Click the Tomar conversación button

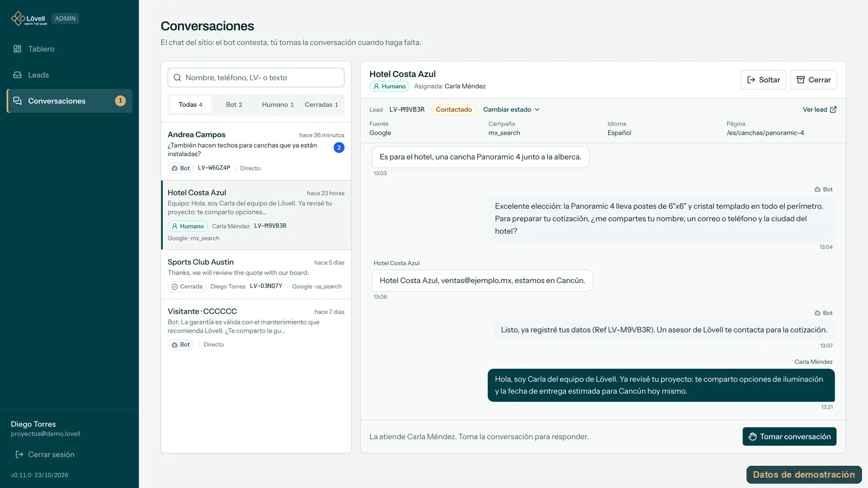[x=789, y=436]
